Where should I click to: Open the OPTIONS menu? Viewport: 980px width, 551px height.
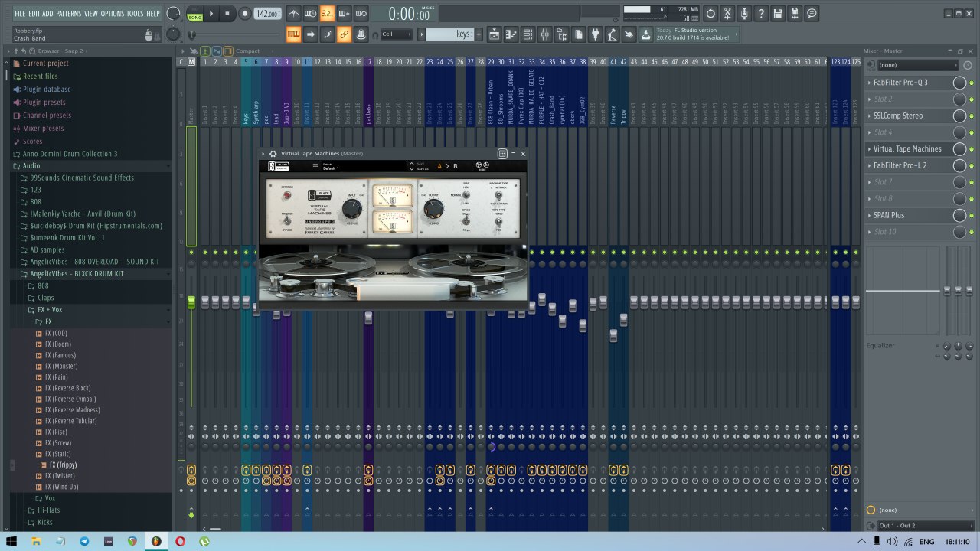click(x=113, y=14)
